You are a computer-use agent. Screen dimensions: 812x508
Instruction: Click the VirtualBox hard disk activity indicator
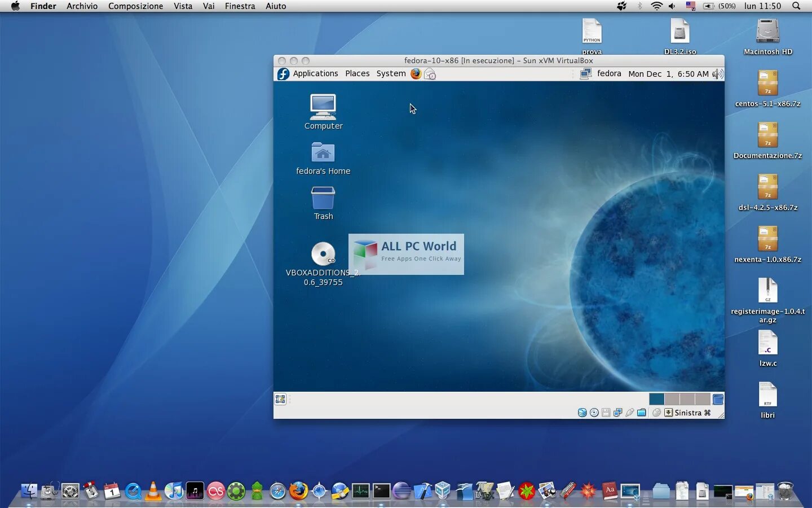click(582, 413)
